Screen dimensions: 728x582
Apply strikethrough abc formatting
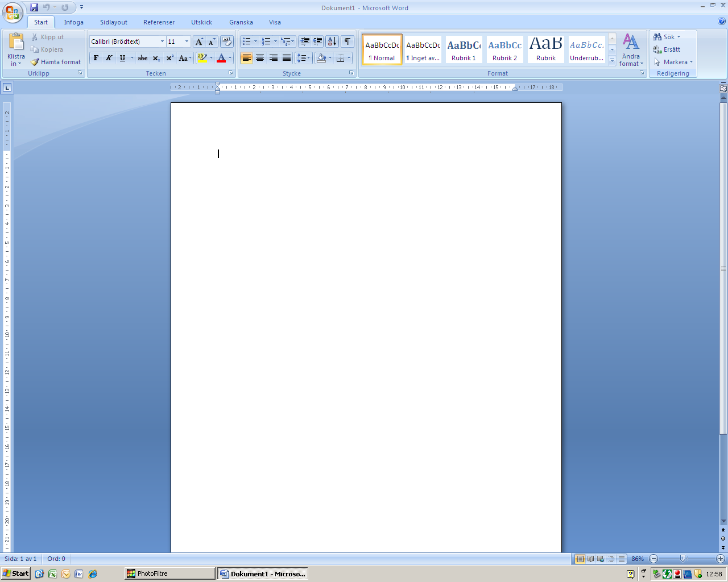click(x=143, y=58)
